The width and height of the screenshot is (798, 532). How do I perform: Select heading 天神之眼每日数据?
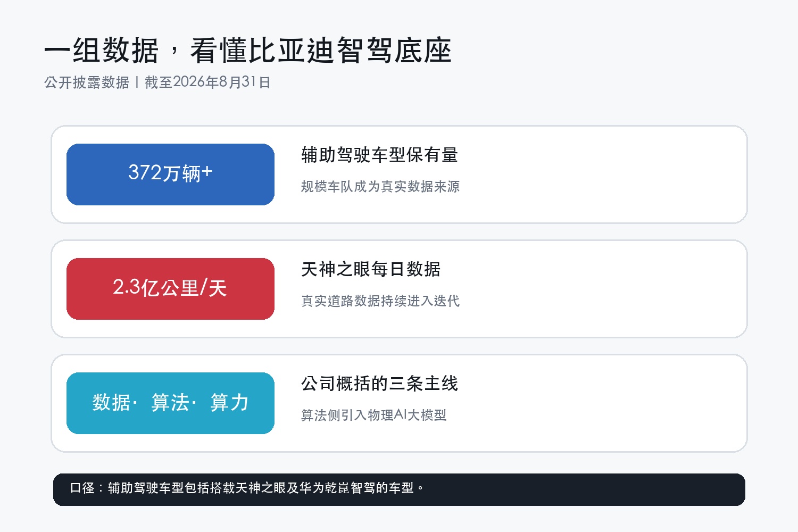[371, 269]
